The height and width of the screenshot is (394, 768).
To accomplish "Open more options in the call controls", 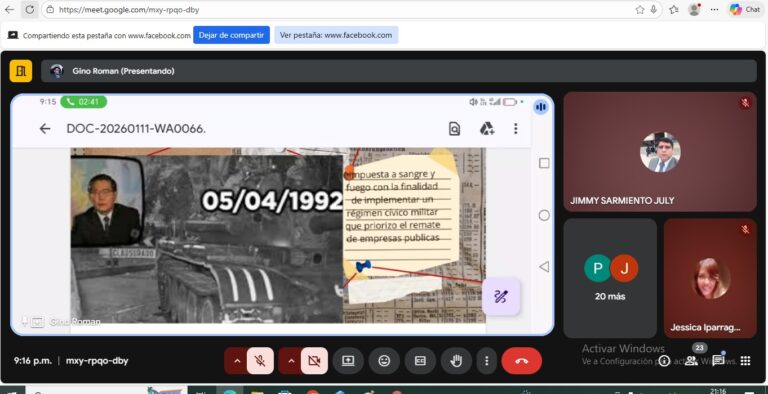I will coord(486,361).
